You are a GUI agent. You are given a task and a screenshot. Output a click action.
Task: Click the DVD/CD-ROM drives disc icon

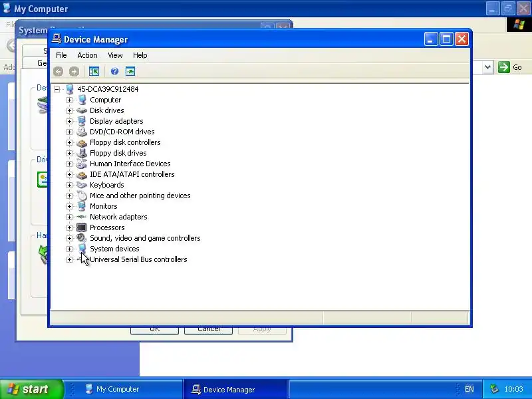pos(82,132)
